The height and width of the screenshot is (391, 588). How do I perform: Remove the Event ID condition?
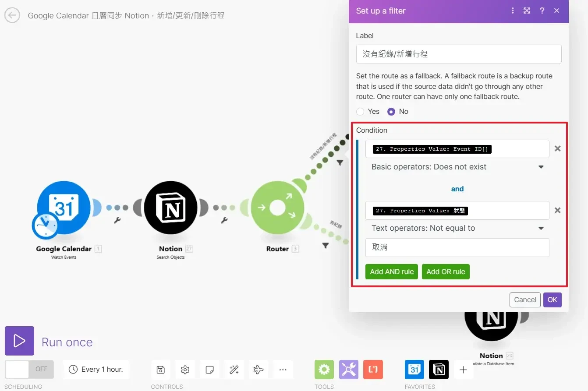point(558,148)
